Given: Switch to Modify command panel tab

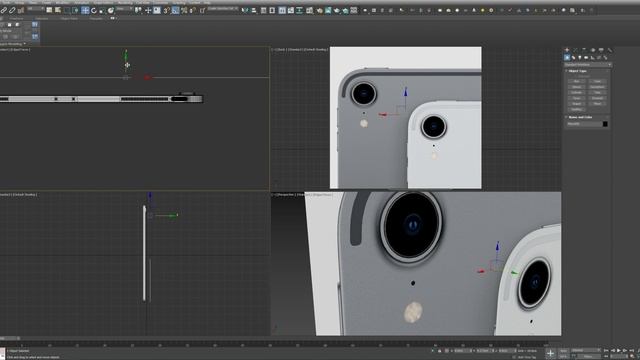Looking at the screenshot, I should click(576, 50).
